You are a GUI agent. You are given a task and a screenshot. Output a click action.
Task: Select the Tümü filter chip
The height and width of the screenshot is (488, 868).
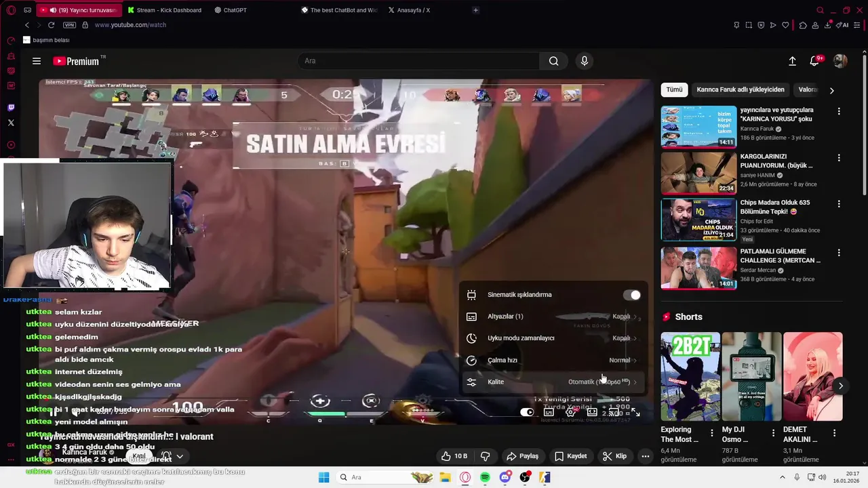tap(674, 89)
